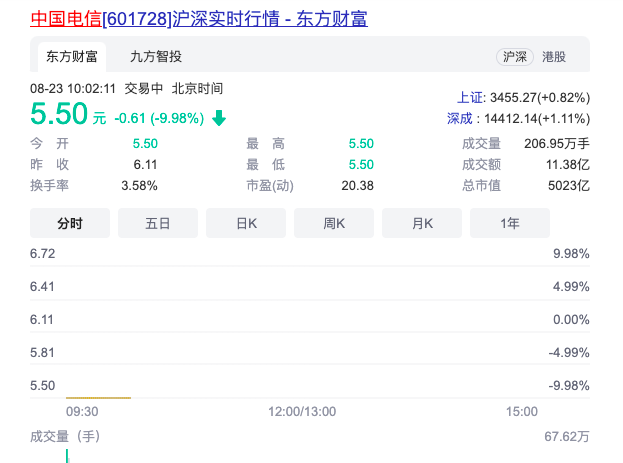Click the 成交量 206.95万手 value
Image resolution: width=623 pixels, height=463 pixels.
coord(556,143)
